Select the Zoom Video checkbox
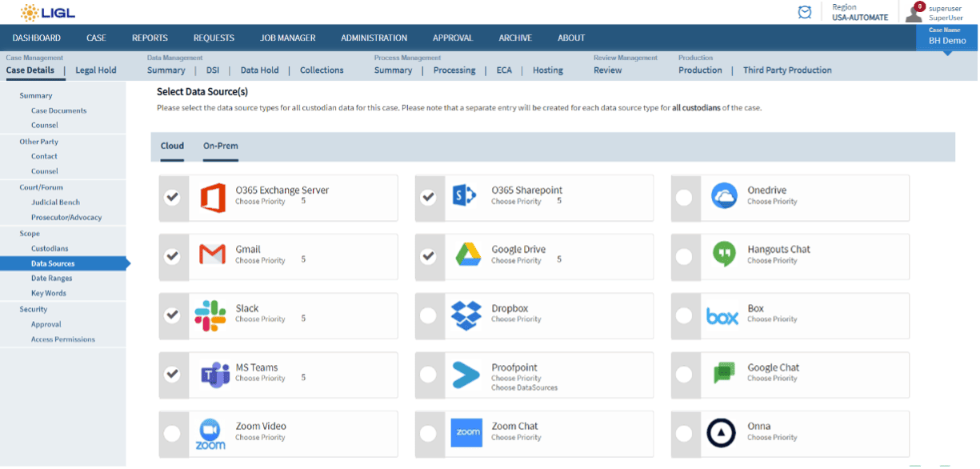The height and width of the screenshot is (469, 980). click(172, 433)
